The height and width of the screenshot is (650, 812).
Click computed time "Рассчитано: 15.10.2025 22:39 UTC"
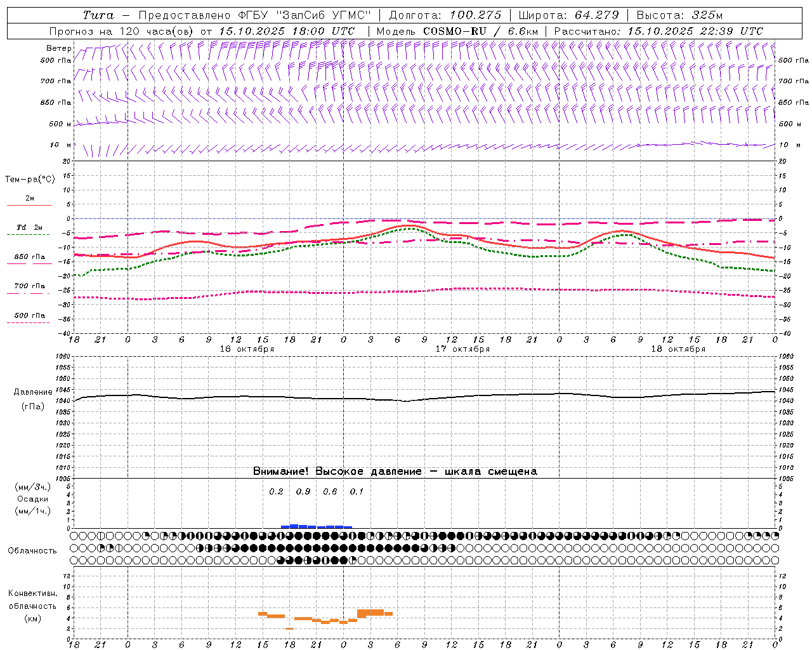coord(658,31)
